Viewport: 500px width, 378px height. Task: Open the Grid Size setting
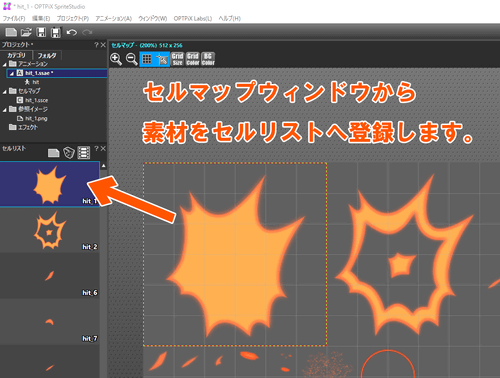click(x=177, y=59)
